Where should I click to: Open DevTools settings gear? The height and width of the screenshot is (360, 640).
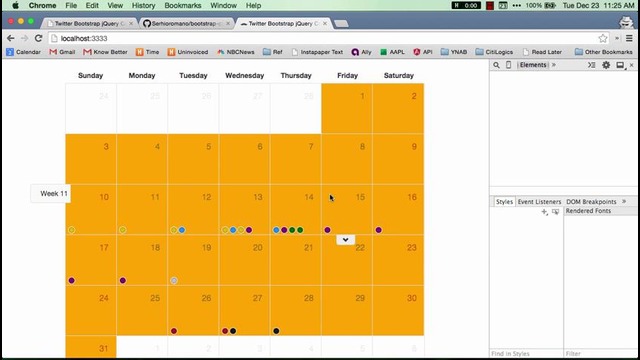point(606,65)
